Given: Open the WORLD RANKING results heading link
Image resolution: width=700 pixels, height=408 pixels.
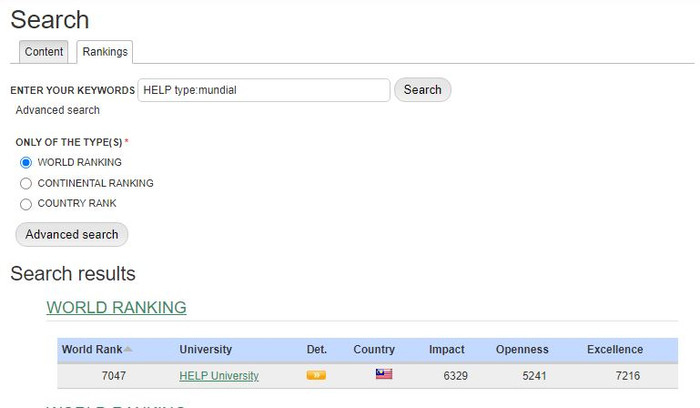Looking at the screenshot, I should (x=117, y=307).
